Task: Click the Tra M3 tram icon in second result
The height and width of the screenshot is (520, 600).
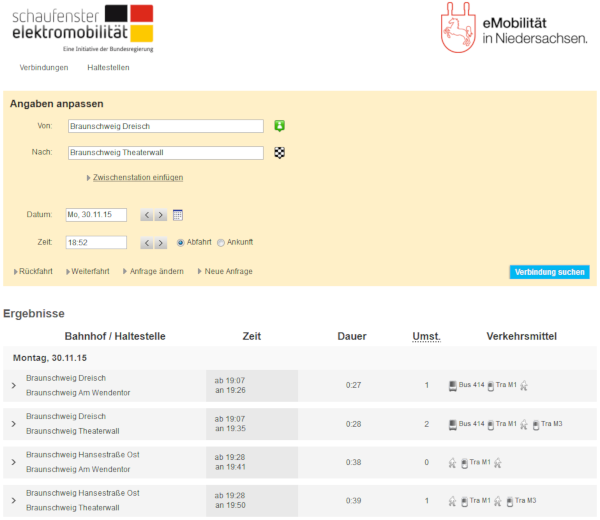Action: coord(537,424)
